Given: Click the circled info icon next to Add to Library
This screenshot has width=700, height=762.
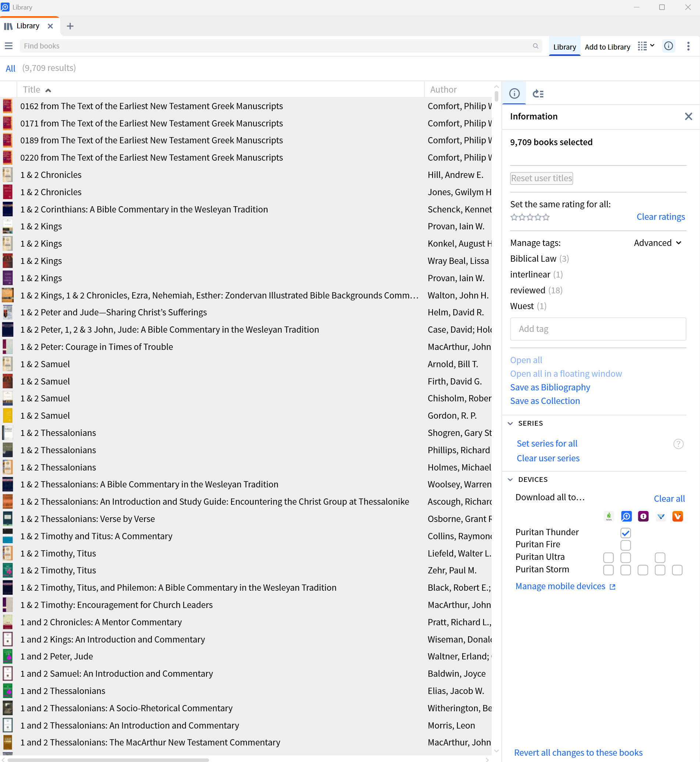Looking at the screenshot, I should pyautogui.click(x=668, y=46).
